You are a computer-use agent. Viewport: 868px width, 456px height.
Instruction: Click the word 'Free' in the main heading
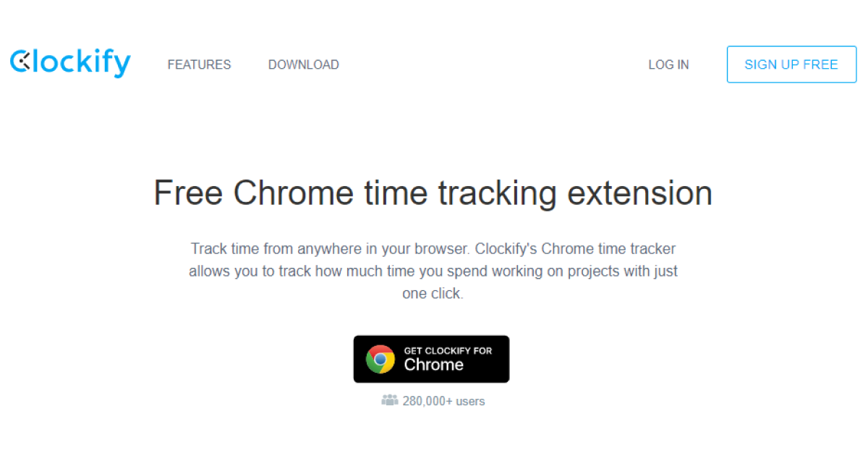(187, 193)
